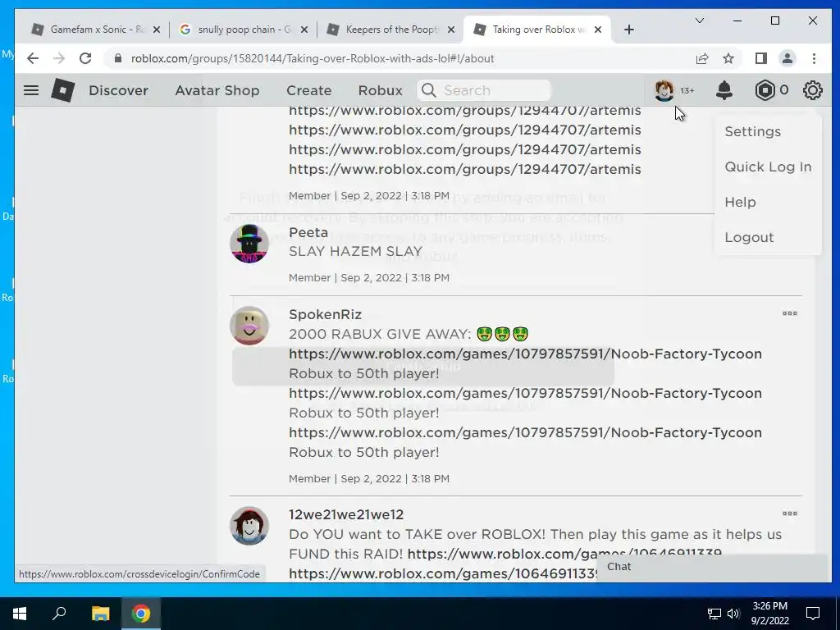This screenshot has width=840, height=630.
Task: Open 12we21we21we12's avatar thumbnail
Action: (x=249, y=526)
